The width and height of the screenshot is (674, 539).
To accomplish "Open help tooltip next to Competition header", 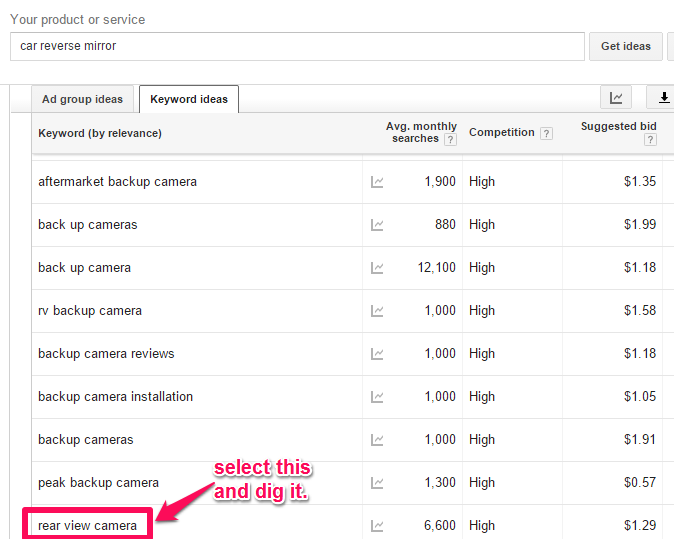I will [546, 133].
